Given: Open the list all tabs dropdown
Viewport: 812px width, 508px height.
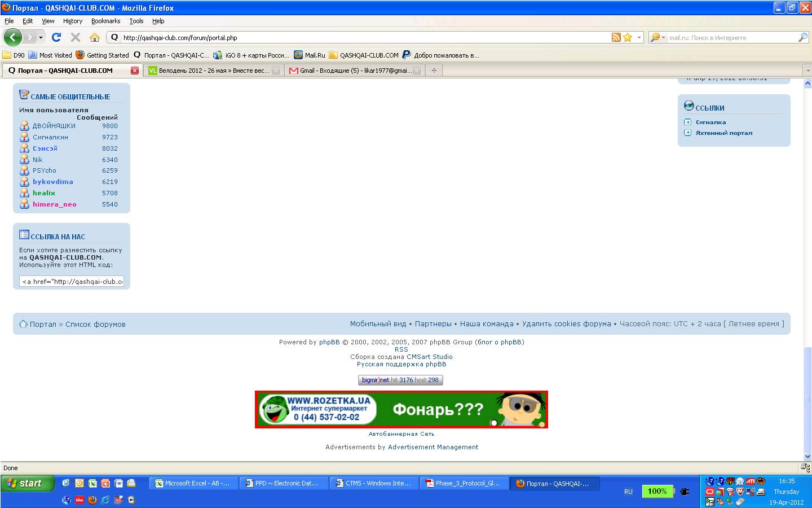Looking at the screenshot, I should coord(806,71).
